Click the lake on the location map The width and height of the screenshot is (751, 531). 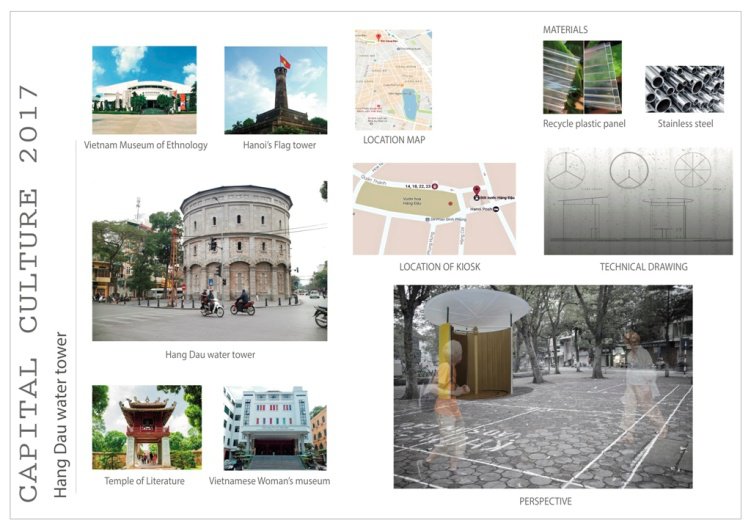[x=410, y=103]
